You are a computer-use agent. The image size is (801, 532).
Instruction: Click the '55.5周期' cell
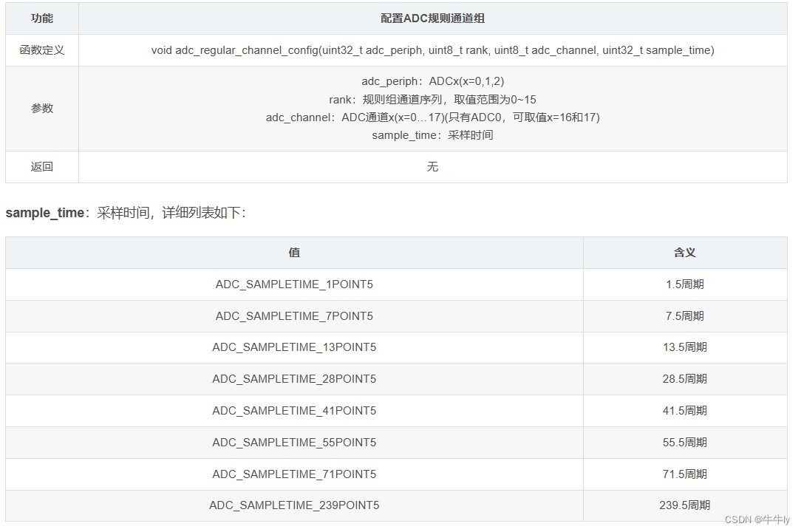pos(685,443)
